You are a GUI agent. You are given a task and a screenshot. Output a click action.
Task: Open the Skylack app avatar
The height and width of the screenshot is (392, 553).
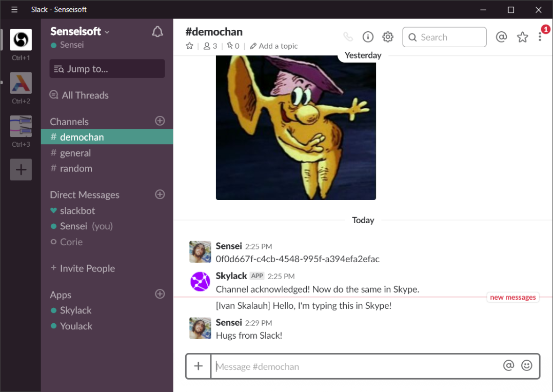pos(200,282)
